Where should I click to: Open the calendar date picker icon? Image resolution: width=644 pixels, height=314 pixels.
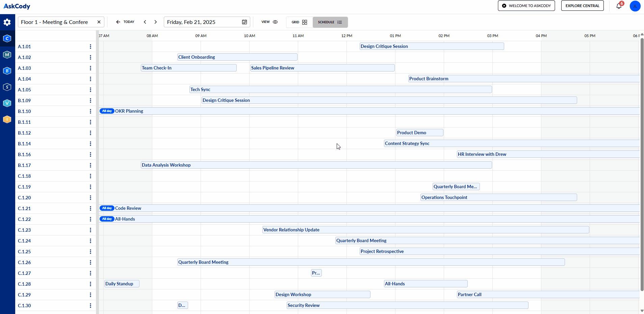click(244, 22)
